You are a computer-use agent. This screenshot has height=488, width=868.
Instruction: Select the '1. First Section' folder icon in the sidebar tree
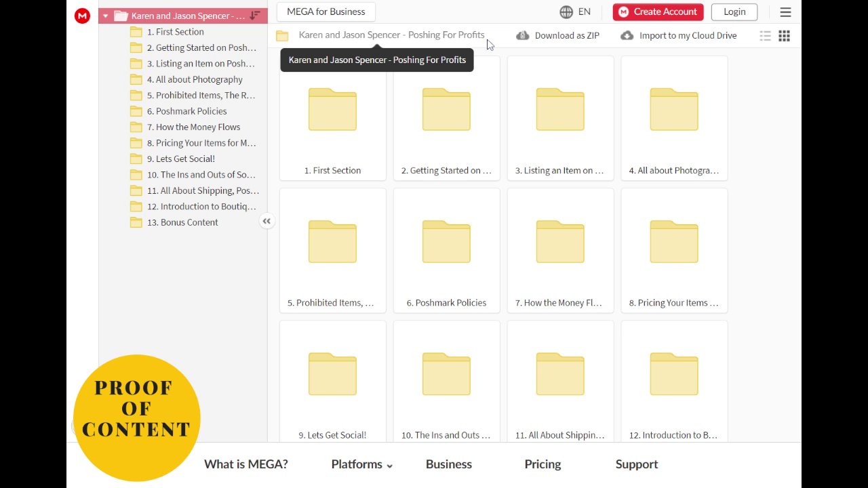click(x=136, y=32)
